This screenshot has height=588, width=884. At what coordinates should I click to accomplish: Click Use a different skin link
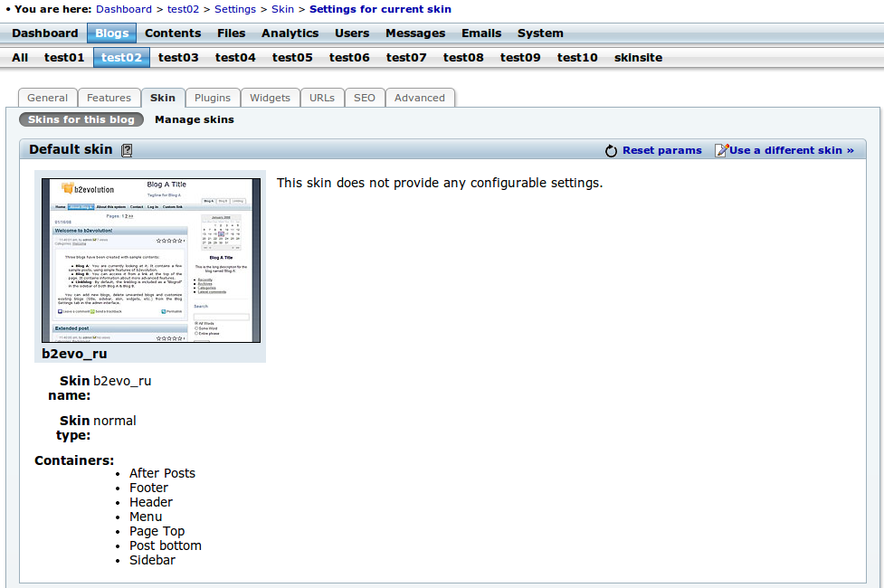(792, 150)
